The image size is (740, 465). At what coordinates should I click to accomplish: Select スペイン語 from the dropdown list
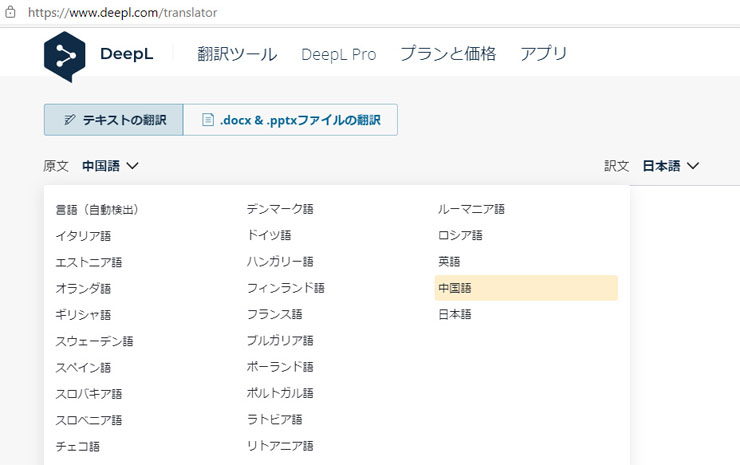coord(83,367)
